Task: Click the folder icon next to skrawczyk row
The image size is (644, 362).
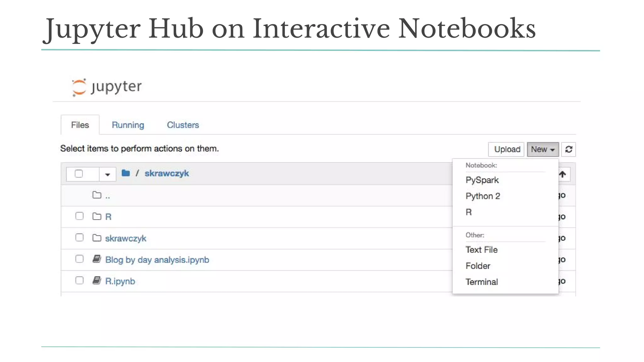Action: point(97,238)
